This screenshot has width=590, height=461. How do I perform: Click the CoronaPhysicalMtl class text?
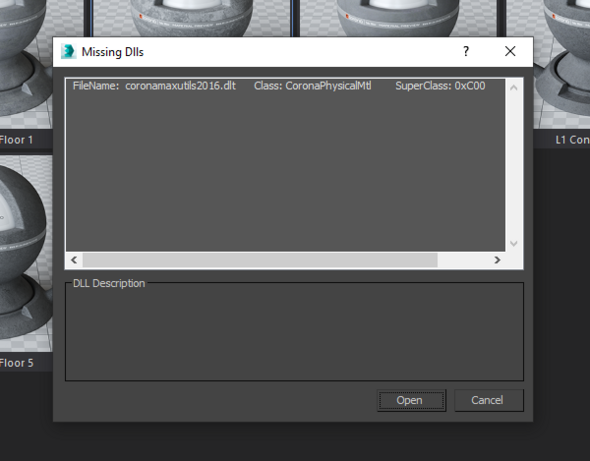click(x=312, y=86)
